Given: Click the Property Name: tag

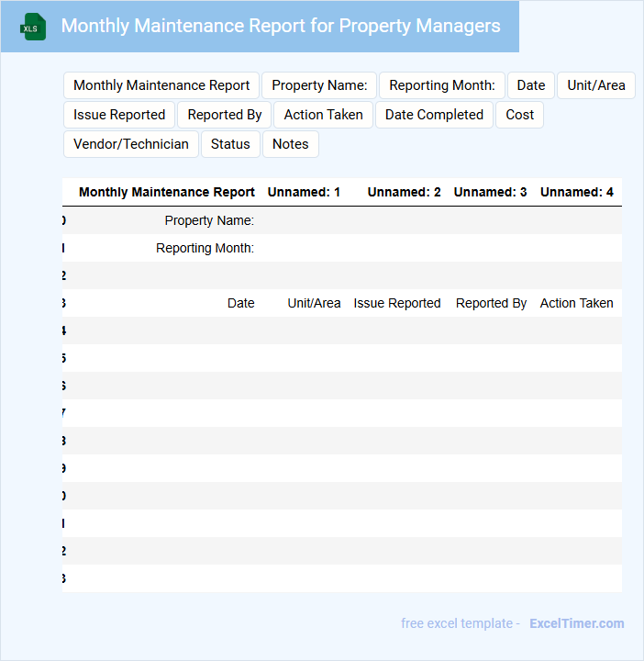Looking at the screenshot, I should (x=319, y=85).
